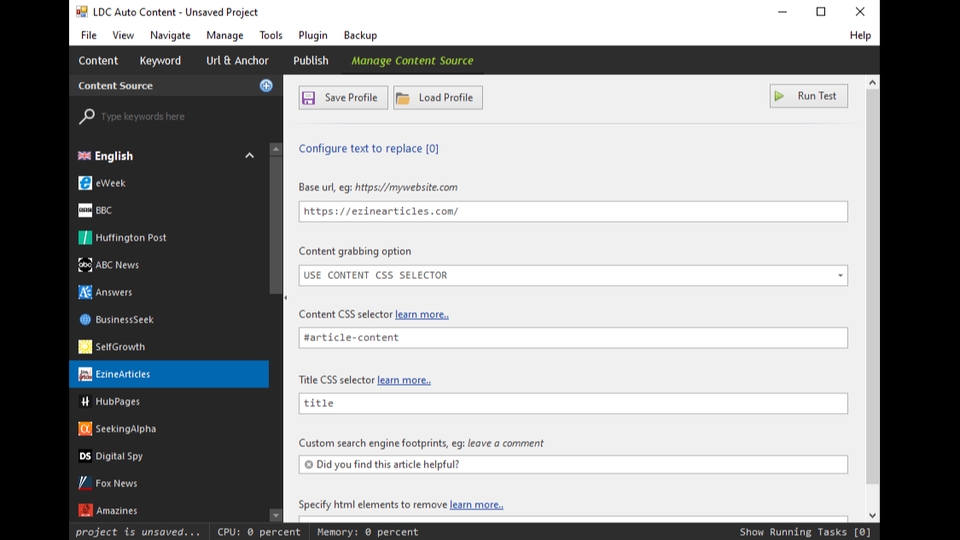Viewport: 960px width, 540px height.
Task: Click the magnifier search icon in sidebar
Action: click(86, 116)
